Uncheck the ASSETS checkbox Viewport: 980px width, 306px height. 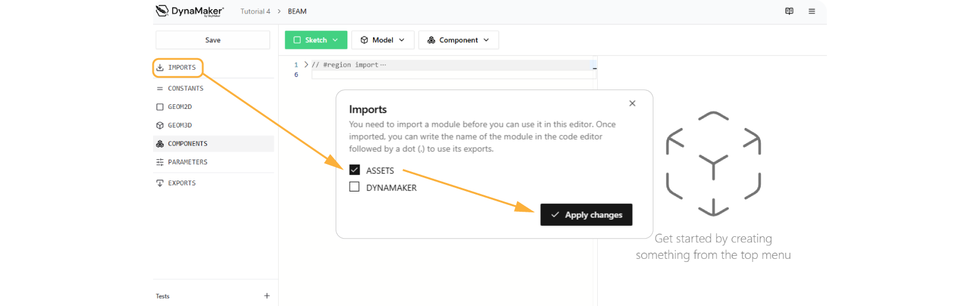click(x=355, y=170)
